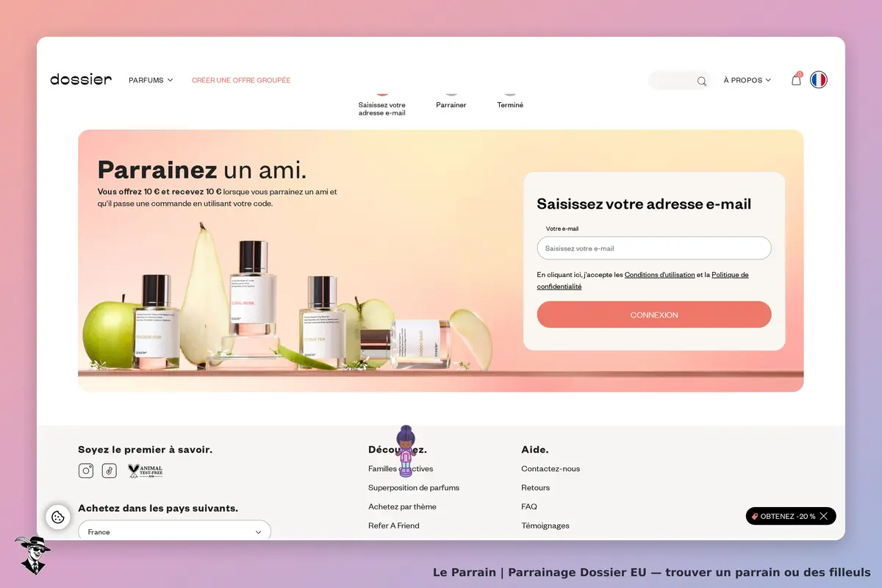This screenshot has height=588, width=882.
Task: Open Contactez-nous link
Action: point(551,469)
